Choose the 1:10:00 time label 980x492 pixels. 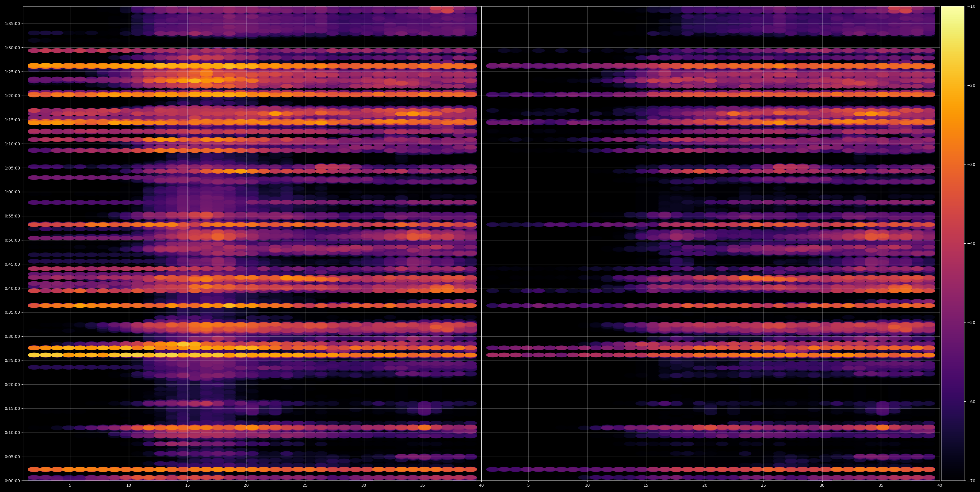(12, 144)
